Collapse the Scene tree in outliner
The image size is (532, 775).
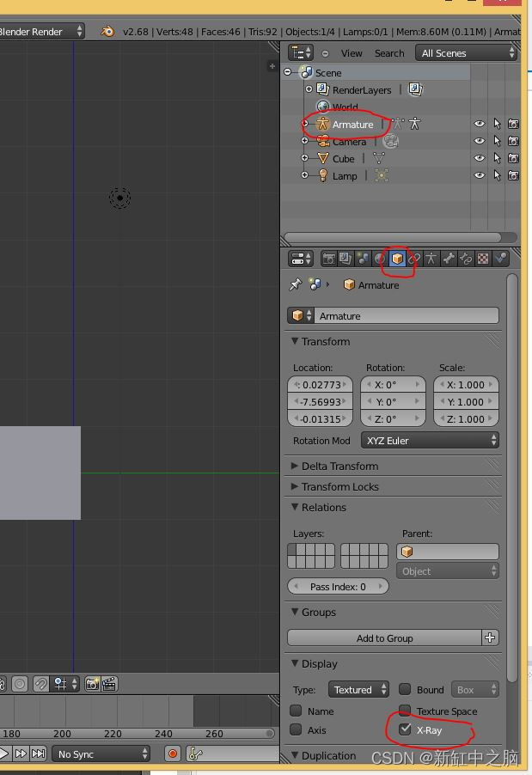point(288,71)
